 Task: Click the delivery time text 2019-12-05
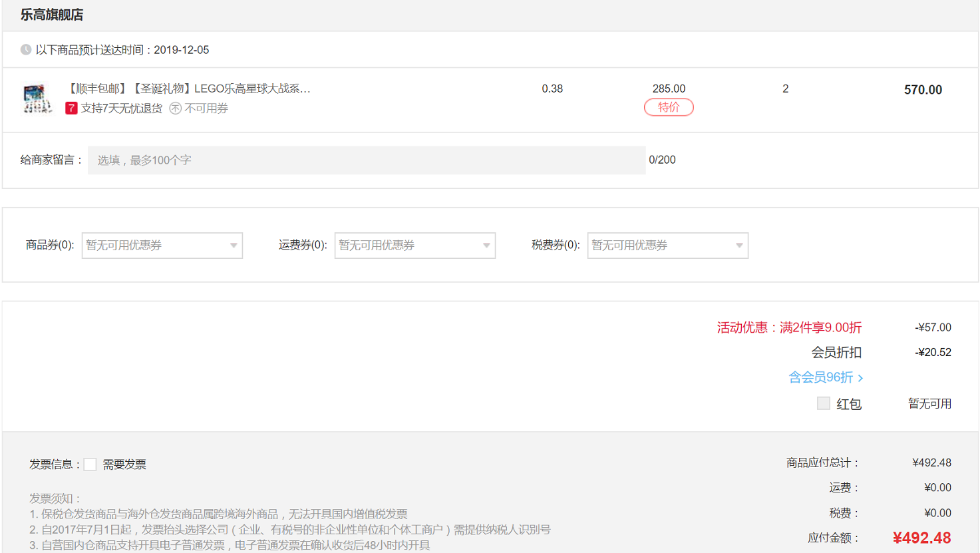coord(181,50)
